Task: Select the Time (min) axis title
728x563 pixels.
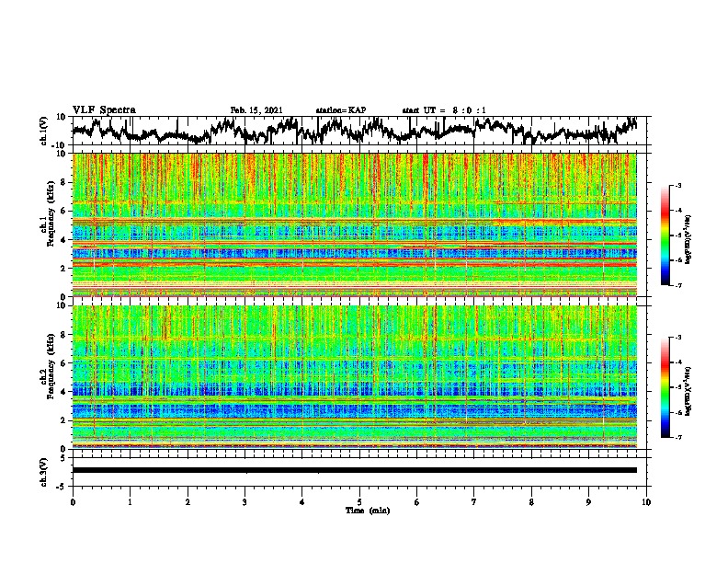Action: point(368,511)
